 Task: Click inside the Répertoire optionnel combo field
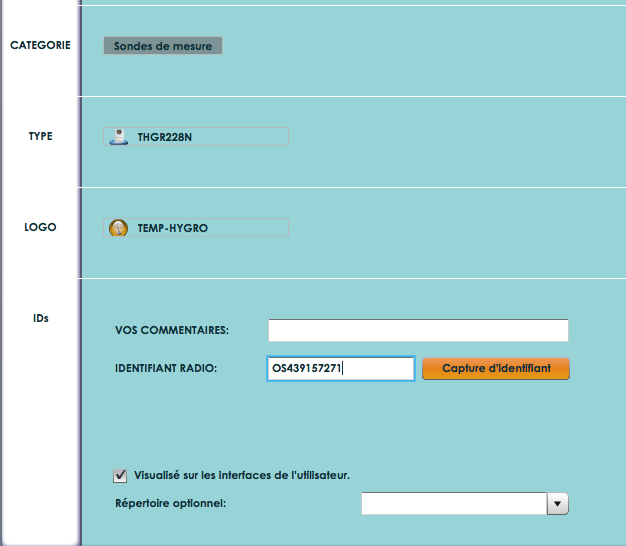(x=454, y=504)
